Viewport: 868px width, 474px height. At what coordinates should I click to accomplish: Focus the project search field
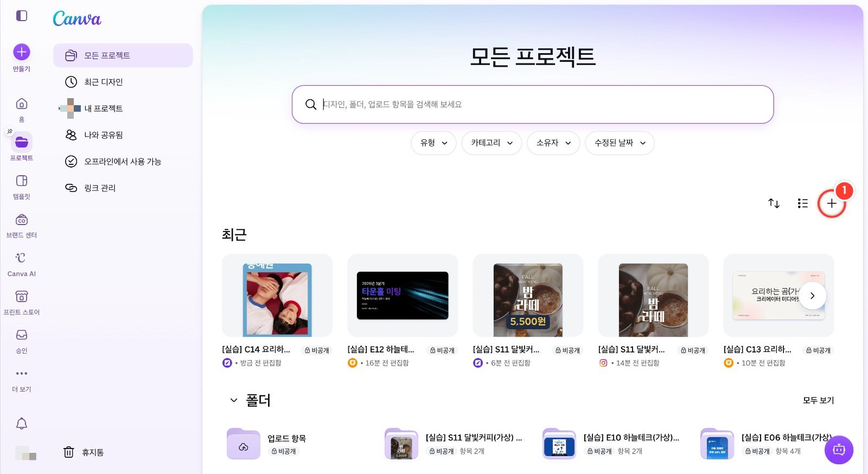pyautogui.click(x=533, y=104)
